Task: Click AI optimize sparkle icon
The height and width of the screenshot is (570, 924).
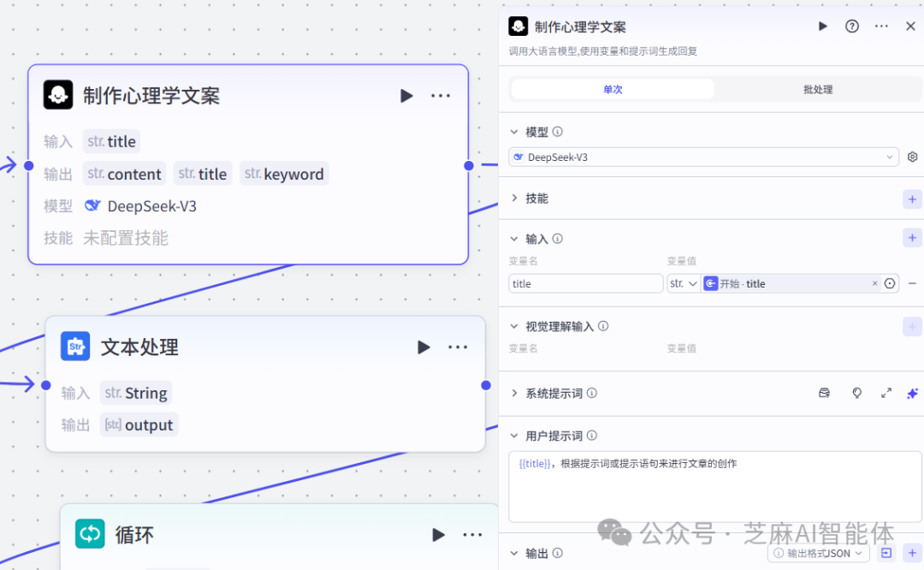Action: [912, 393]
